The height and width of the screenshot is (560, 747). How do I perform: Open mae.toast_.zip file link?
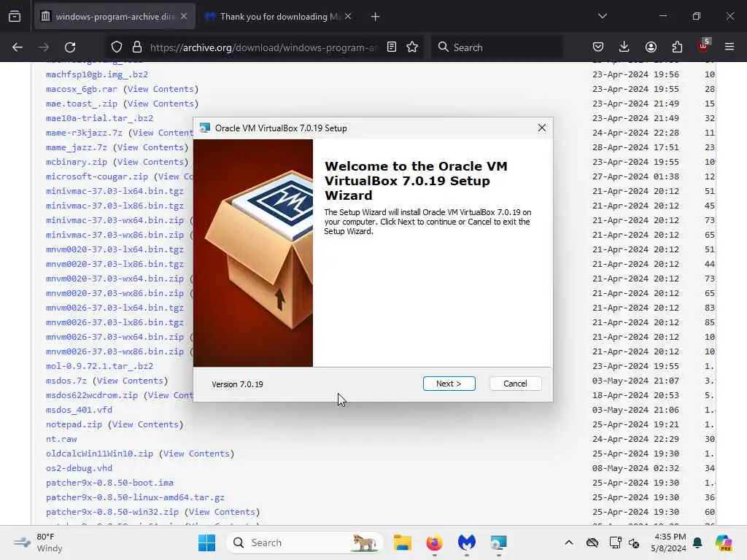pyautogui.click(x=82, y=104)
